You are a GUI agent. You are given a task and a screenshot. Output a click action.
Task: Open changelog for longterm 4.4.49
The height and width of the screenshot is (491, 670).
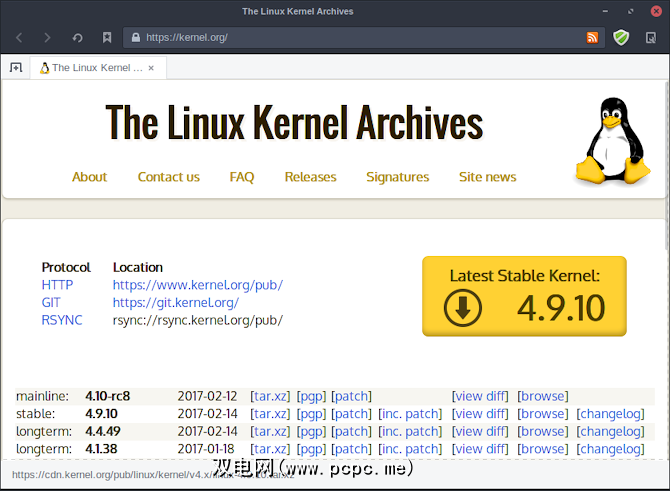(610, 432)
